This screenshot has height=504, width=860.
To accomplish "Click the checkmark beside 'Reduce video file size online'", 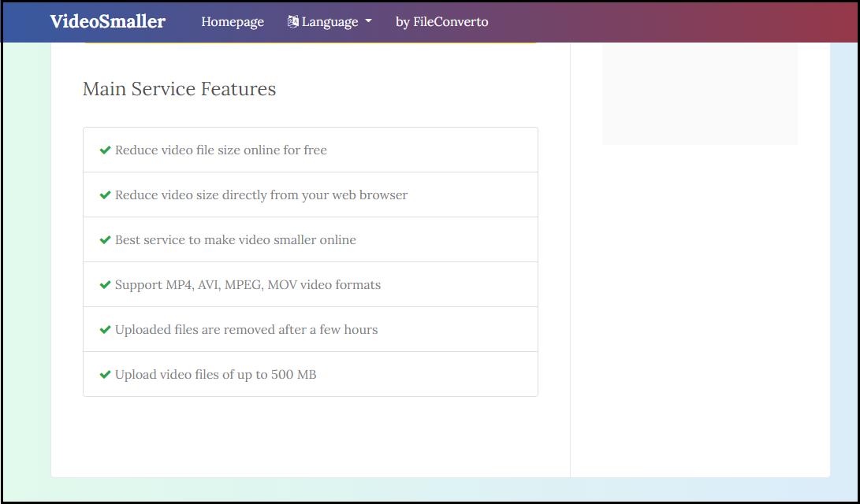I will tap(105, 150).
